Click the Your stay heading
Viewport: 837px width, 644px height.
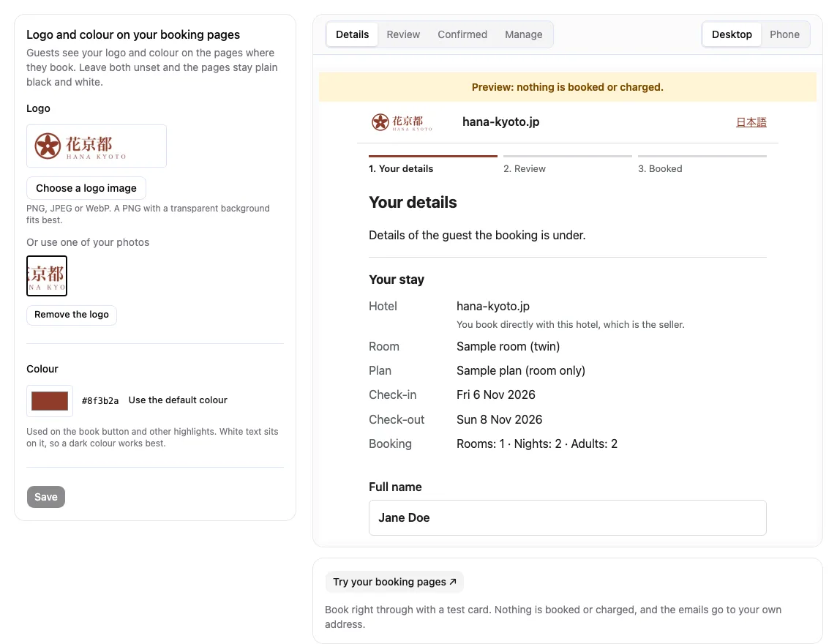397,280
